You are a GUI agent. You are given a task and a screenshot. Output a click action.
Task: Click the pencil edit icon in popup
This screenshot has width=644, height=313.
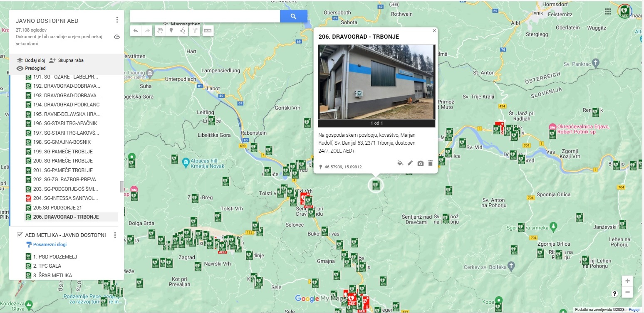click(x=410, y=163)
